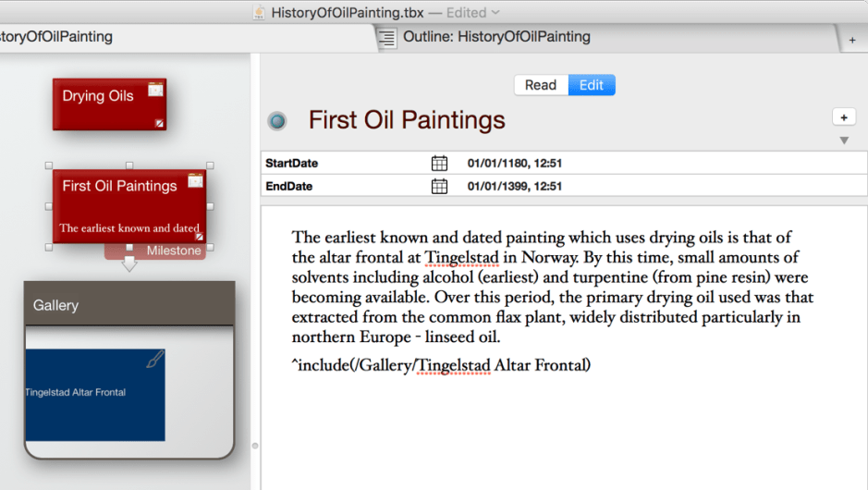The height and width of the screenshot is (490, 868).
Task: Click the badge icon on First Oil Paintings note
Action: [x=195, y=180]
